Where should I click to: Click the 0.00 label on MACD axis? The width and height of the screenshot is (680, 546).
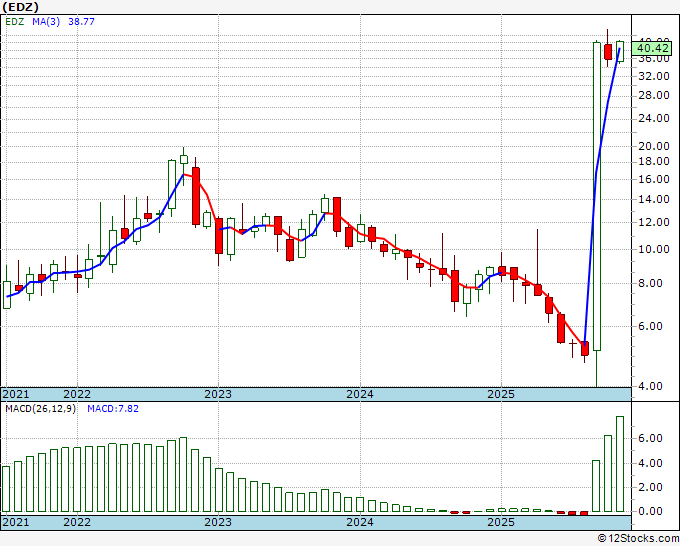pos(650,511)
